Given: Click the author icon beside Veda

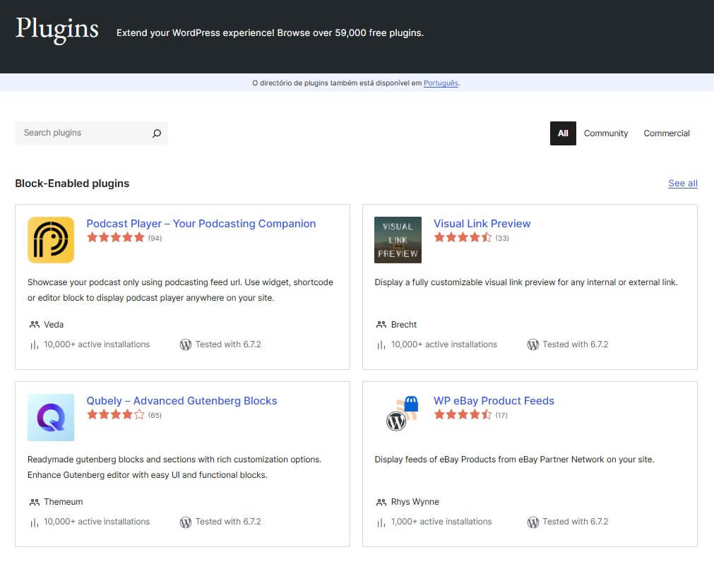Looking at the screenshot, I should click(35, 325).
